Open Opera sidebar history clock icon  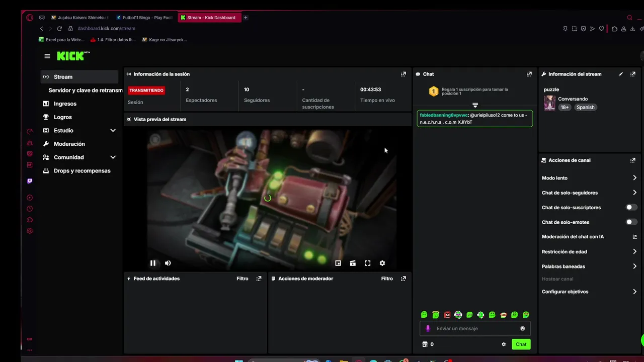30,209
